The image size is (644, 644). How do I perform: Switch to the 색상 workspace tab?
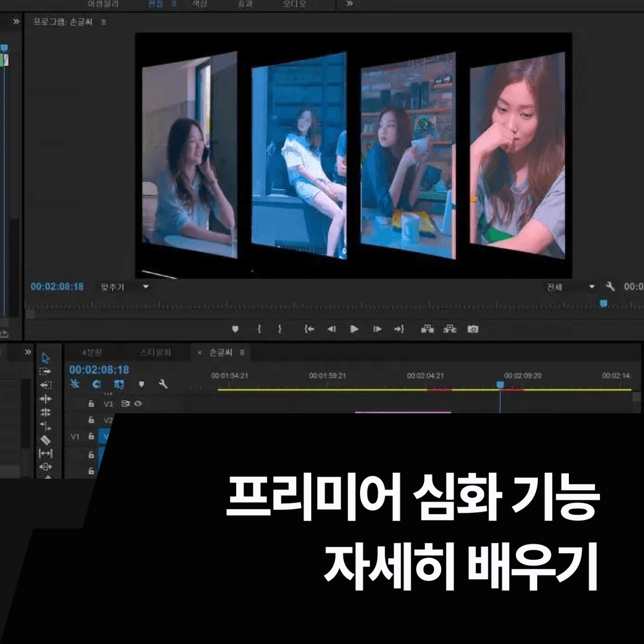(200, 4)
